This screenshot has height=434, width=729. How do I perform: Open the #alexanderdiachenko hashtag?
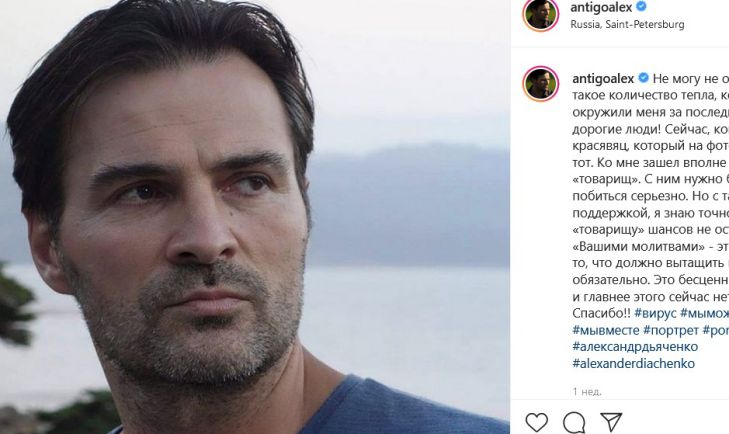633,363
